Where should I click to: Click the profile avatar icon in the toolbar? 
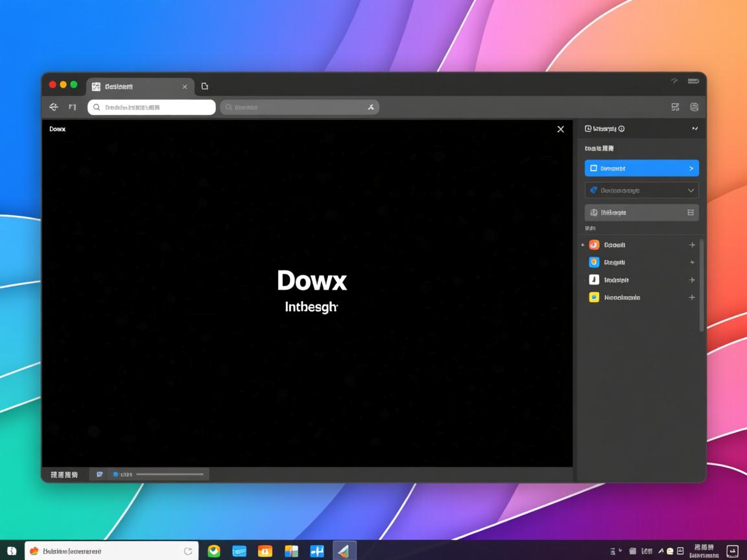pos(694,107)
